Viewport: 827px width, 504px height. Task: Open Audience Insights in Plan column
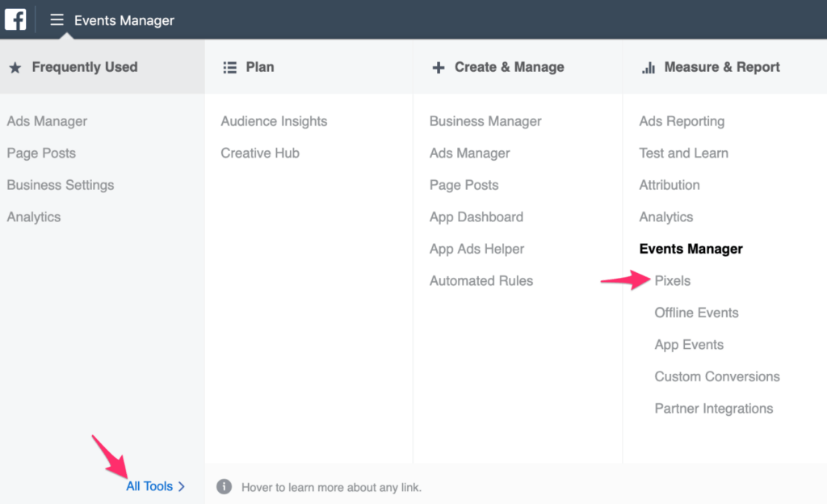(274, 121)
